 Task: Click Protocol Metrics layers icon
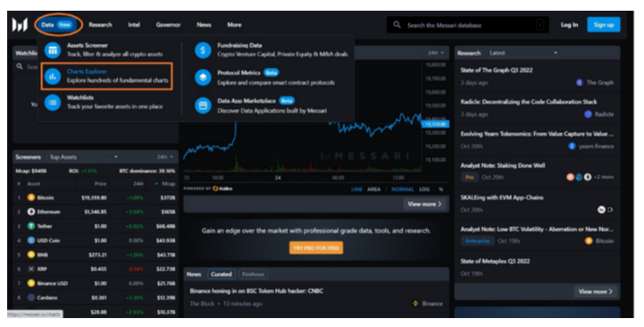click(x=203, y=77)
